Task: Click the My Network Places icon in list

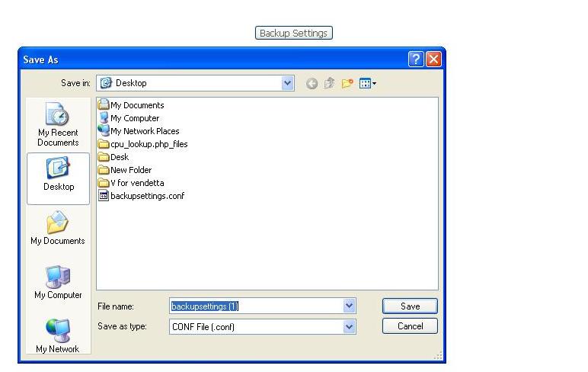Action: tap(104, 130)
